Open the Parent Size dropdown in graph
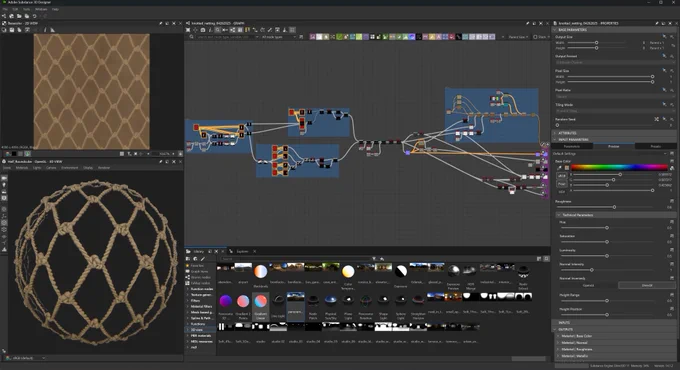Screen dimensions: 680x370 (x=518, y=37)
